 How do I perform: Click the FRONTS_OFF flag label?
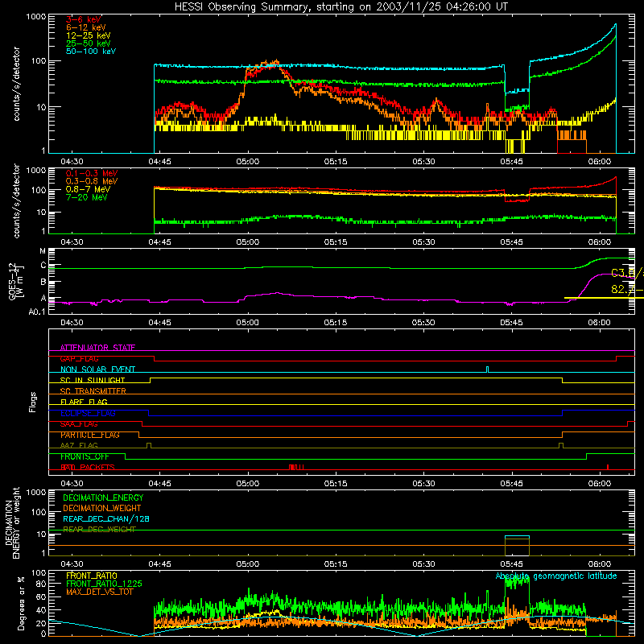85,456
